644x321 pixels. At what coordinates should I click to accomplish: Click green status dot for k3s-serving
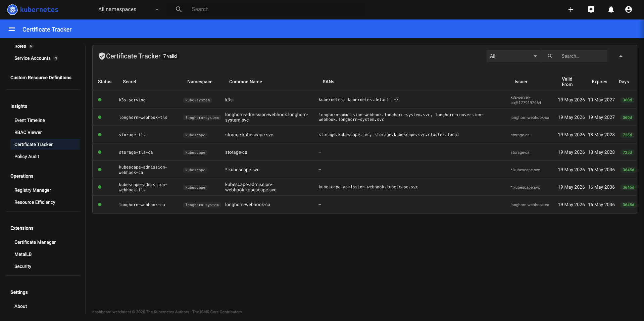pyautogui.click(x=100, y=100)
